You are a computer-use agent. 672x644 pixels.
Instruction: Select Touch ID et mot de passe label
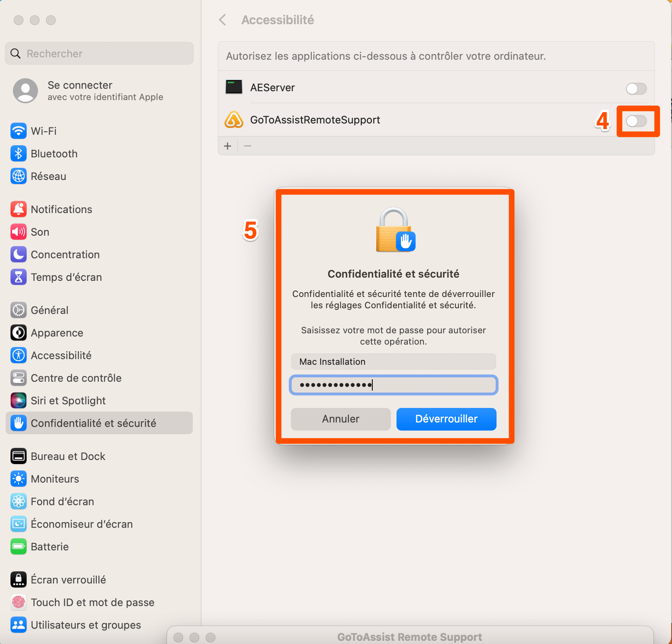click(93, 602)
